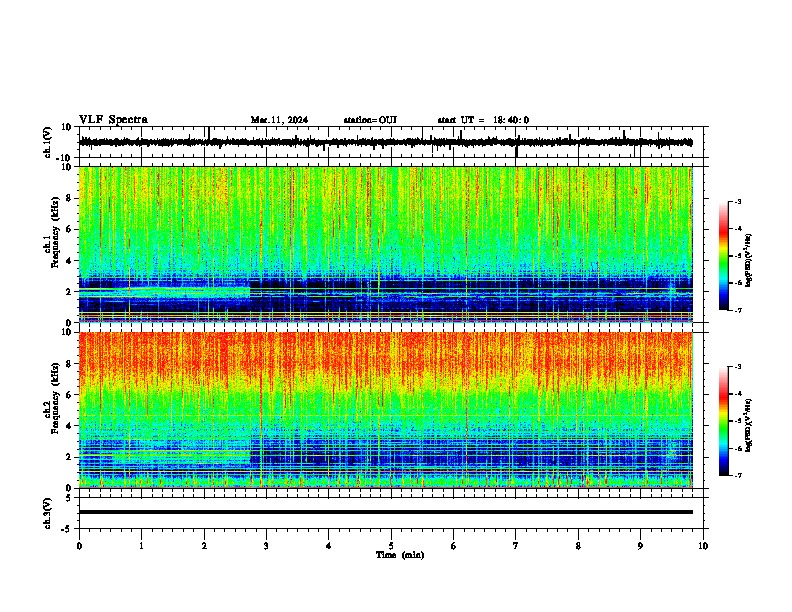Click the "ch.1(V)" waveform axis label
This screenshot has width=792, height=612.
[x=48, y=142]
